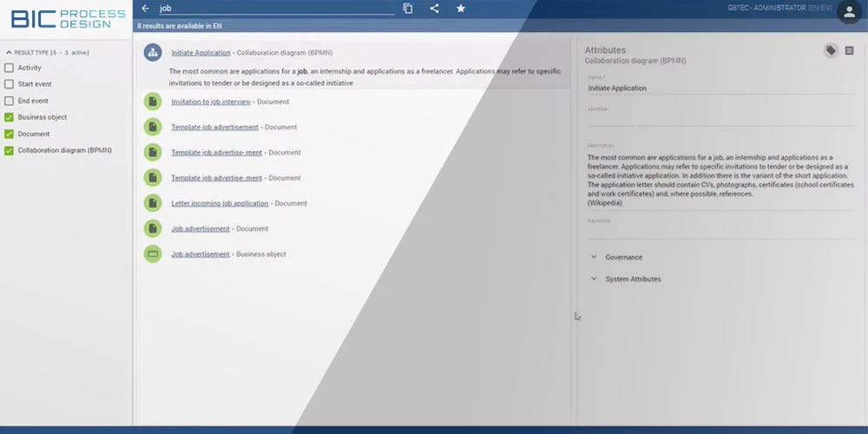Click the document icon beside Job advertisement - Document
This screenshot has width=868, height=434.
click(153, 228)
